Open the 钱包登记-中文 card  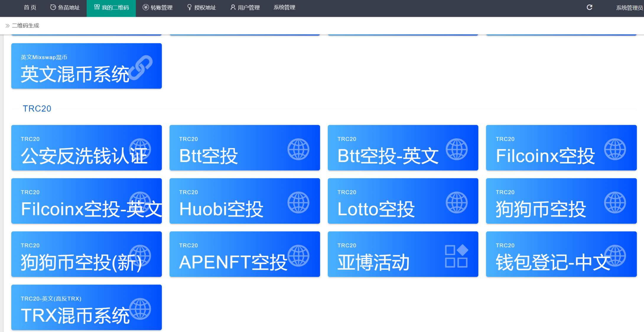coord(561,254)
